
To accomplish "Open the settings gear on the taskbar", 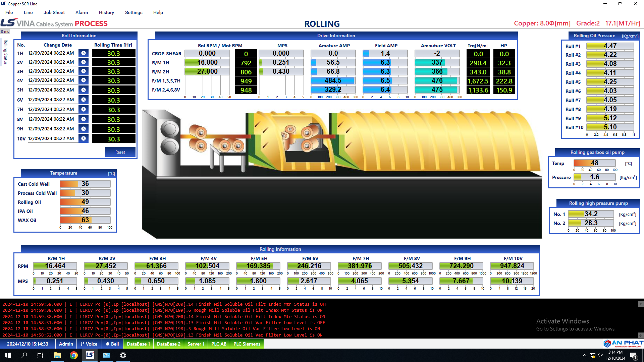I will click(x=123, y=355).
